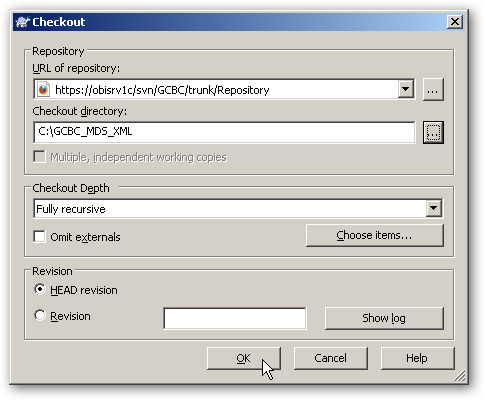The width and height of the screenshot is (484, 400).
Task: Open repository browser via URL ellipsis button
Action: click(433, 89)
